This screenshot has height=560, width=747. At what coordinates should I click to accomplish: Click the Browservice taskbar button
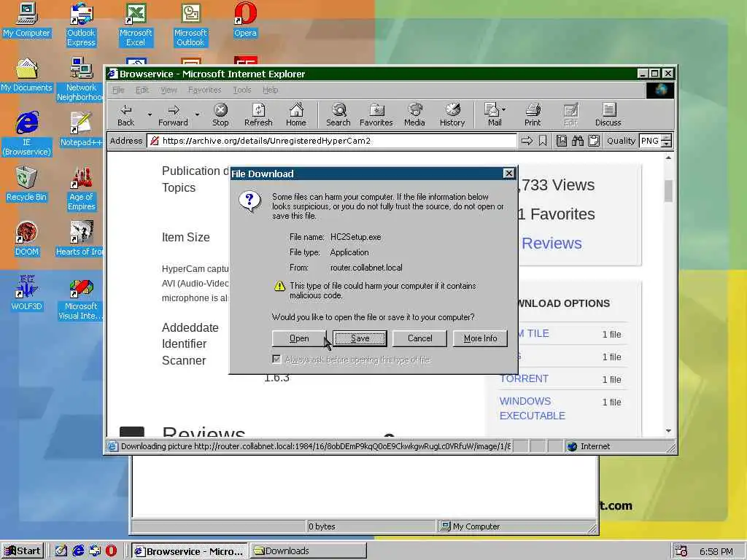189,551
